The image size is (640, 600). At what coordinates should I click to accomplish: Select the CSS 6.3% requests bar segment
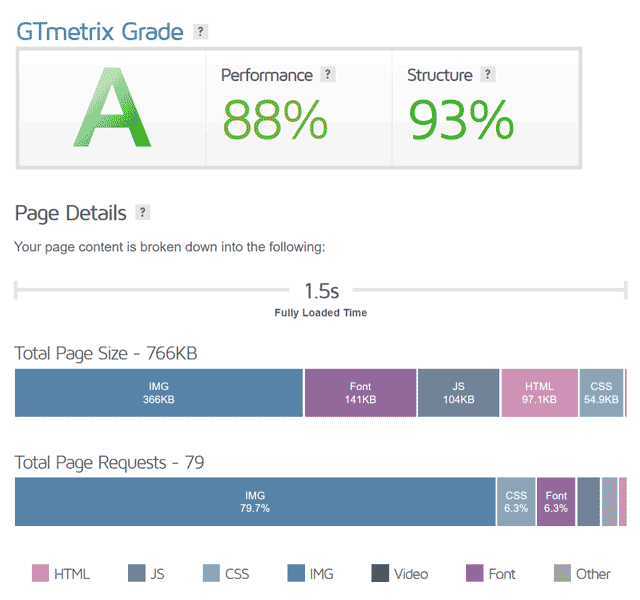516,502
